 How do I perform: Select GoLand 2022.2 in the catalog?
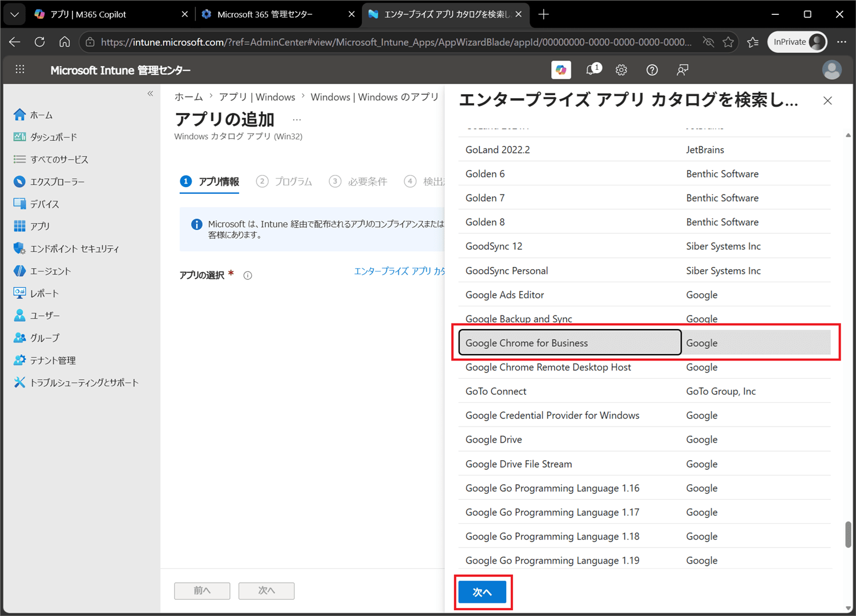[645, 149]
